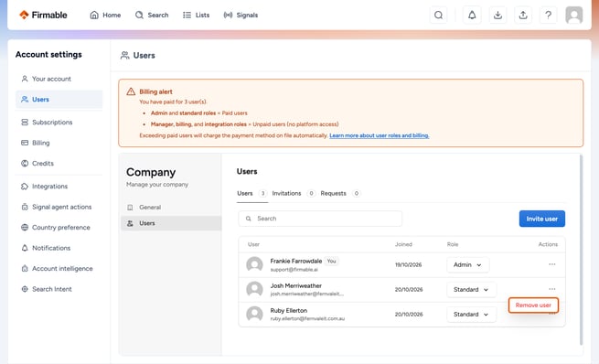Open role dropdown for Josh Merriweather
This screenshot has height=364, width=599.
[471, 290]
